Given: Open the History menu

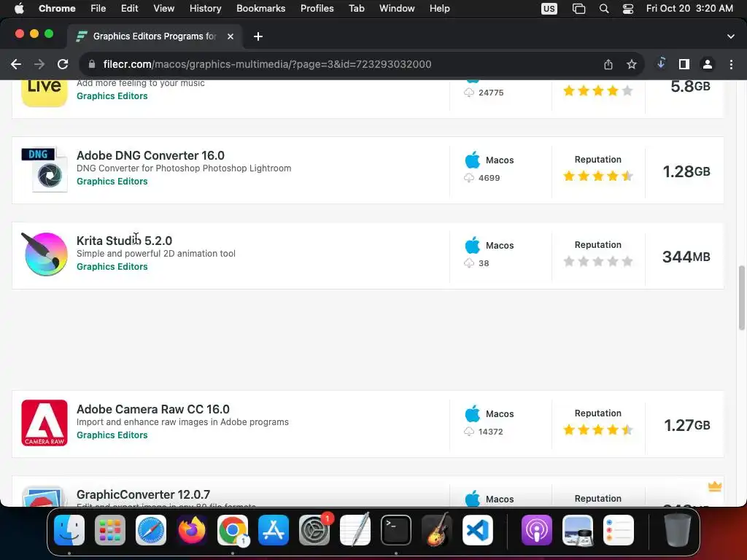Looking at the screenshot, I should pos(205,9).
